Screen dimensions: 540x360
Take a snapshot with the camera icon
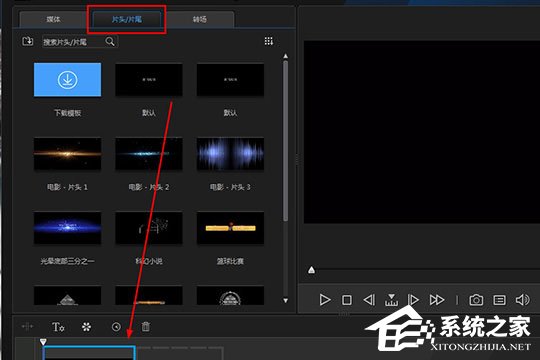pyautogui.click(x=476, y=300)
